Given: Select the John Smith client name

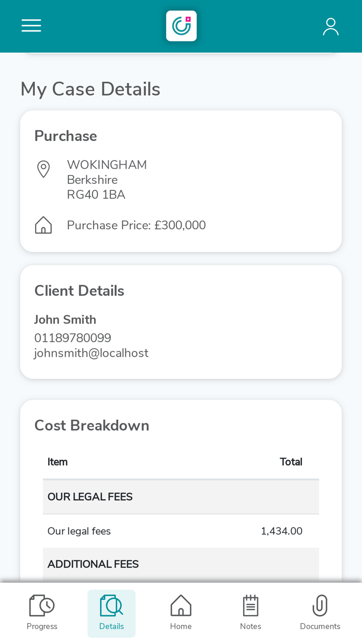Looking at the screenshot, I should tap(65, 319).
